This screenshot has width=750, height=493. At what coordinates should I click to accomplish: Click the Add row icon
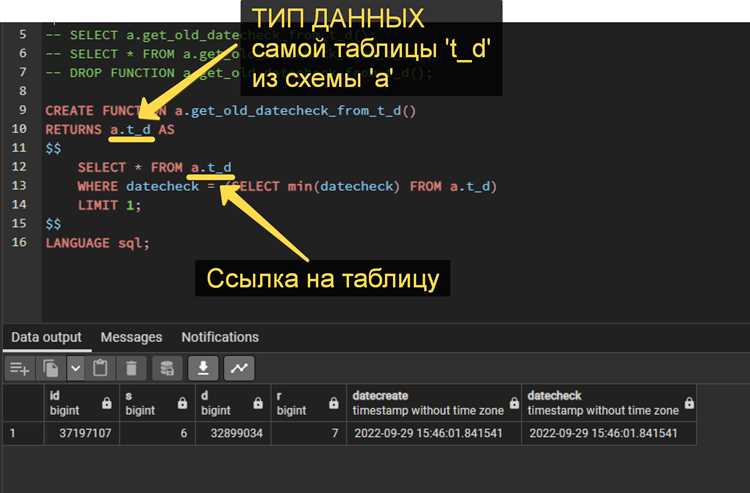pyautogui.click(x=19, y=368)
